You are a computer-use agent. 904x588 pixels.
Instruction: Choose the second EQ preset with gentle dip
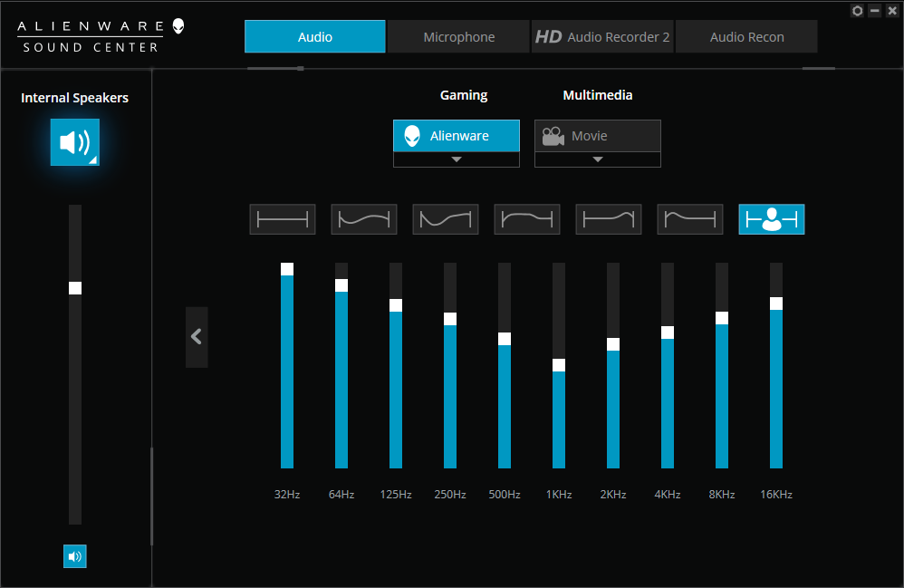pyautogui.click(x=364, y=219)
